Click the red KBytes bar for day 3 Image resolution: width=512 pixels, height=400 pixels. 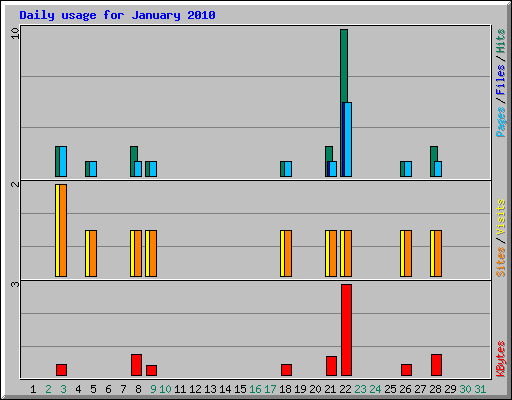(x=61, y=370)
